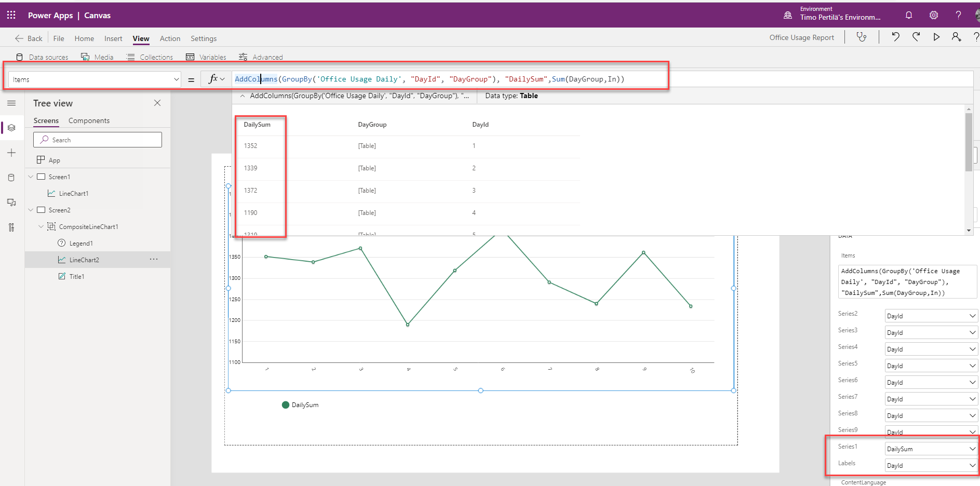This screenshot has width=980, height=486.
Task: Select Legend1 in the tree view
Action: 81,244
